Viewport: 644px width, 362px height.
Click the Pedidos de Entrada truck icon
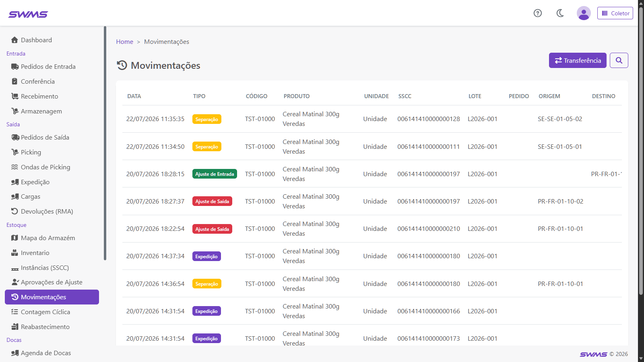pos(15,66)
